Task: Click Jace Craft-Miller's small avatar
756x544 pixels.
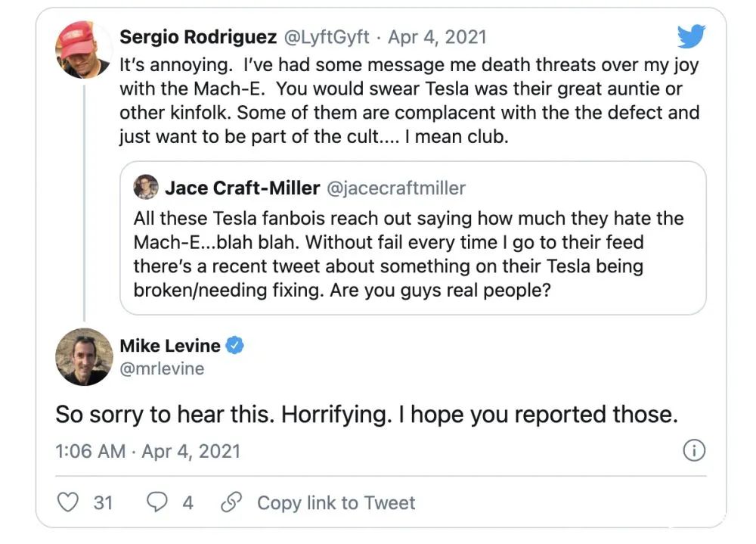Action: click(146, 187)
